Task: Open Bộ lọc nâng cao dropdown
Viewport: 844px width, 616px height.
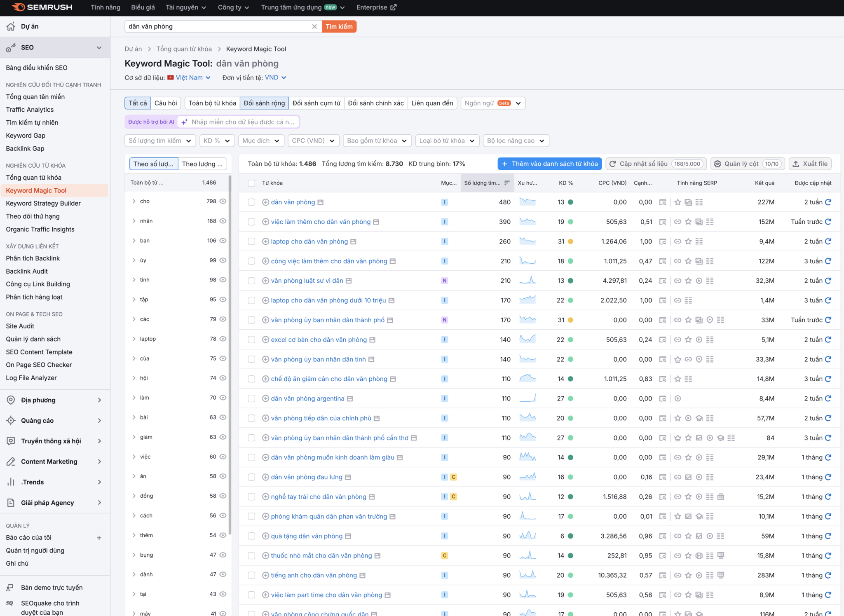Action: [516, 141]
